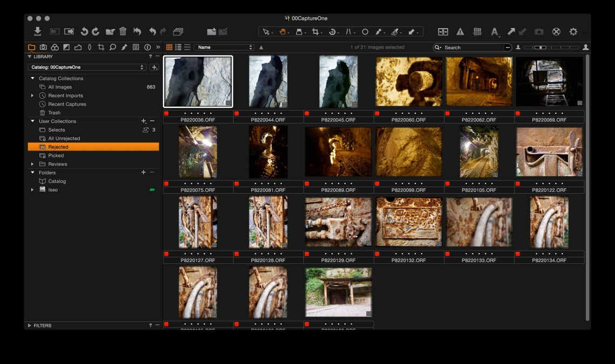The width and height of the screenshot is (615, 364).
Task: Open the Name sort dropdown
Action: pos(223,47)
